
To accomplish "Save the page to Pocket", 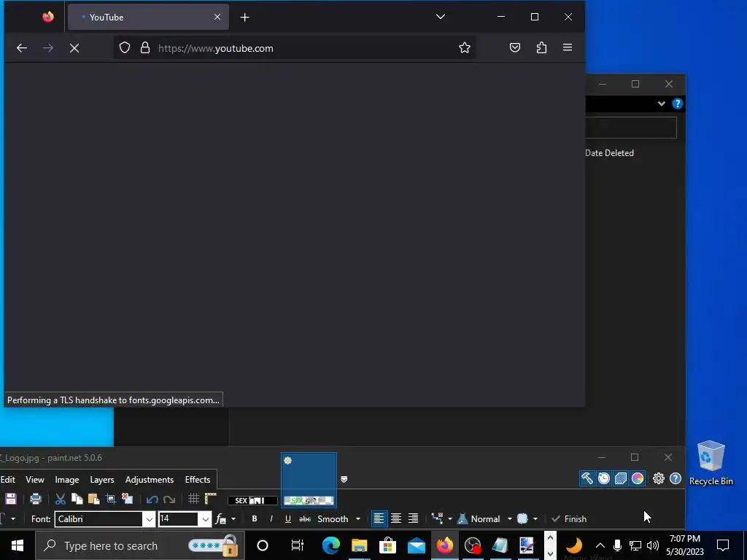I will coord(515,47).
